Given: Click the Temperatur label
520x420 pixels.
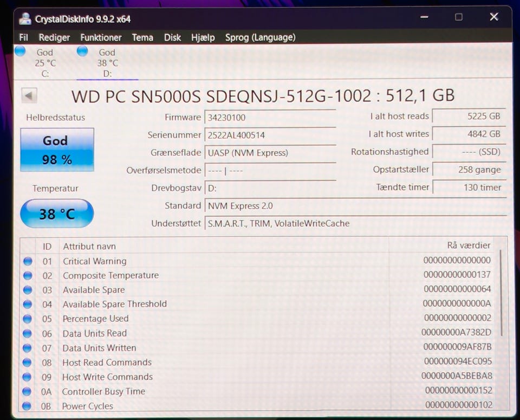Looking at the screenshot, I should (55, 189).
